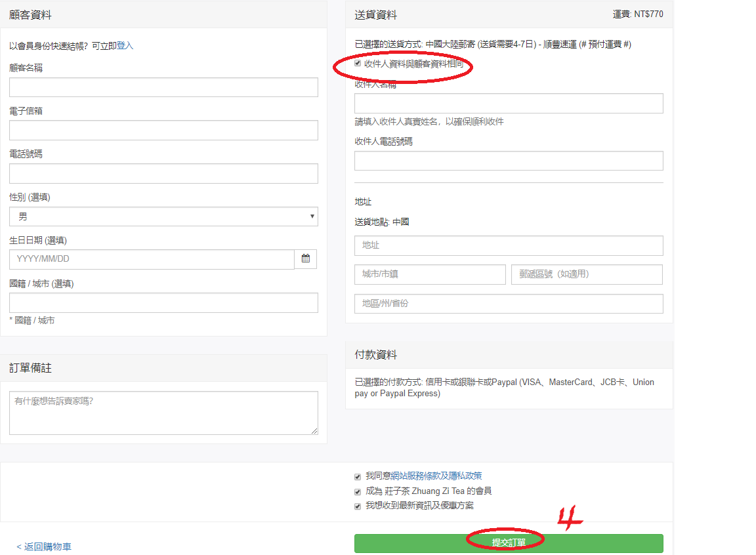Open the gender dropdown showing 男
This screenshot has height=555, width=756.
pos(163,216)
